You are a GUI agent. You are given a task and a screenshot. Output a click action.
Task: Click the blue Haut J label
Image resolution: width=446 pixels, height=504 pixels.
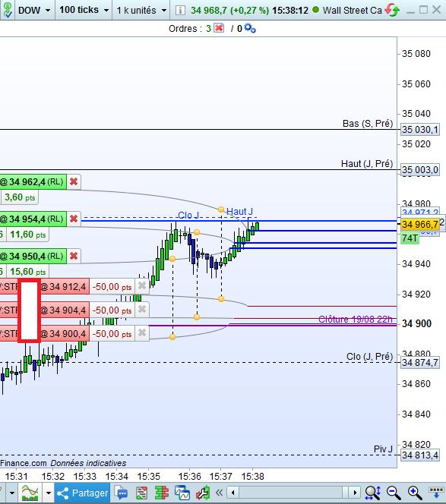tap(240, 212)
